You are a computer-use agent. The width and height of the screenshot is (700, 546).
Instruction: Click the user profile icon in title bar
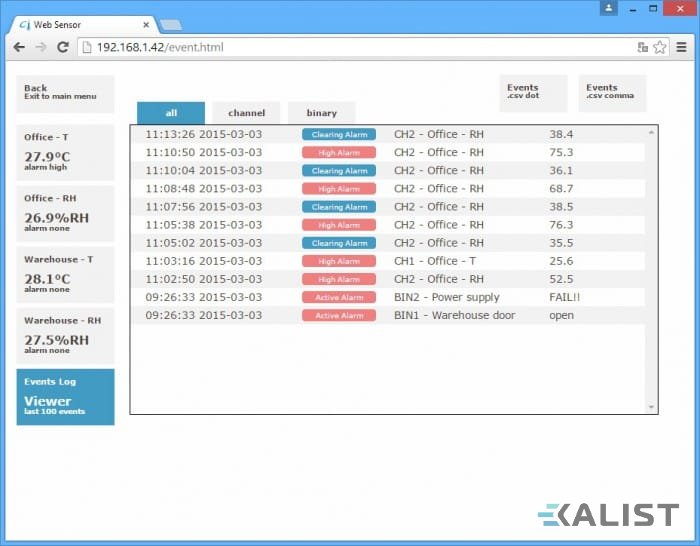pos(608,8)
